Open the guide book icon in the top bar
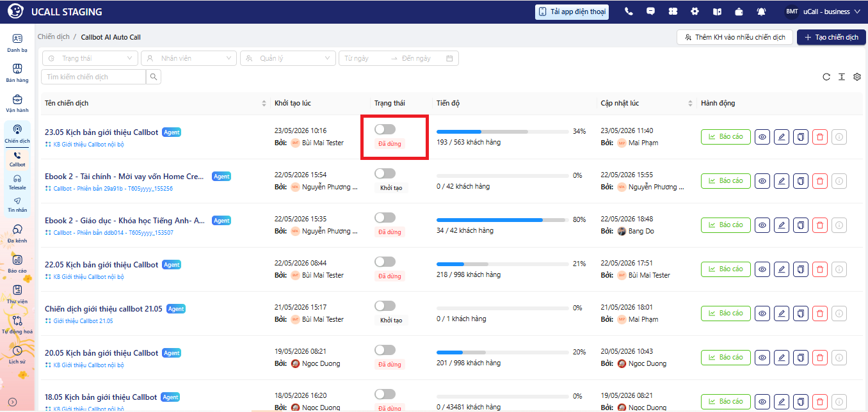This screenshot has width=868, height=412. pos(718,12)
